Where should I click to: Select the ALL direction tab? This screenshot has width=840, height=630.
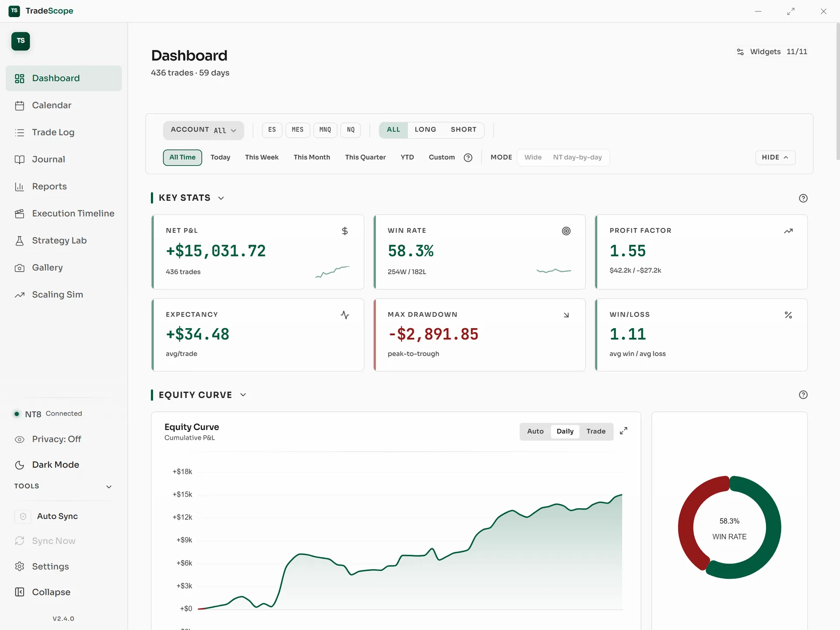point(393,130)
